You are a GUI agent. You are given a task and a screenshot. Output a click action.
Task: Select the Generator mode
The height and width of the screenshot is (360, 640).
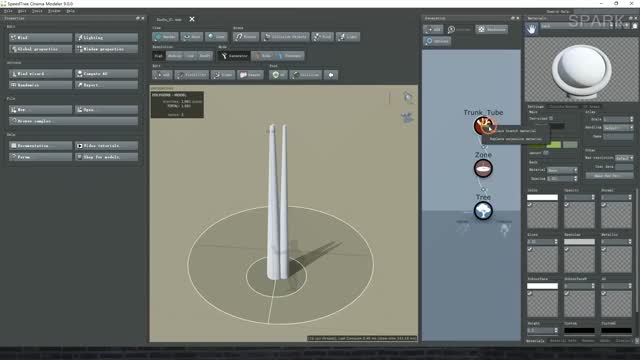click(x=234, y=56)
